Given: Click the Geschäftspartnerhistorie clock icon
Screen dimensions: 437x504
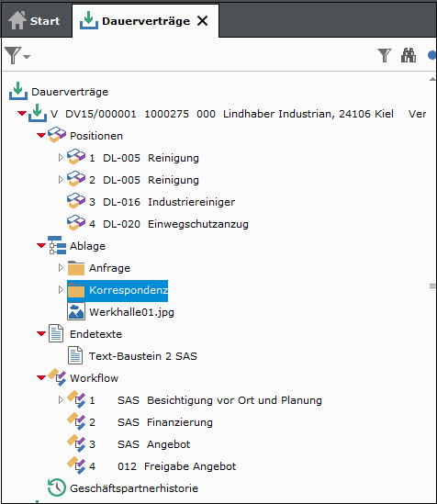Looking at the screenshot, I should point(57,487).
